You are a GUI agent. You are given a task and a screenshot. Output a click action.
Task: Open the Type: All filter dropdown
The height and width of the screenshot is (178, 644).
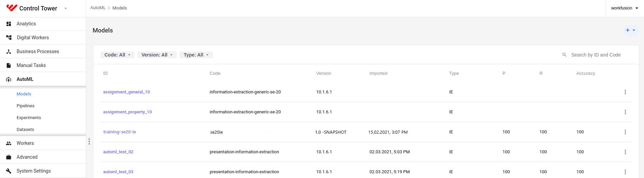pyautogui.click(x=196, y=55)
